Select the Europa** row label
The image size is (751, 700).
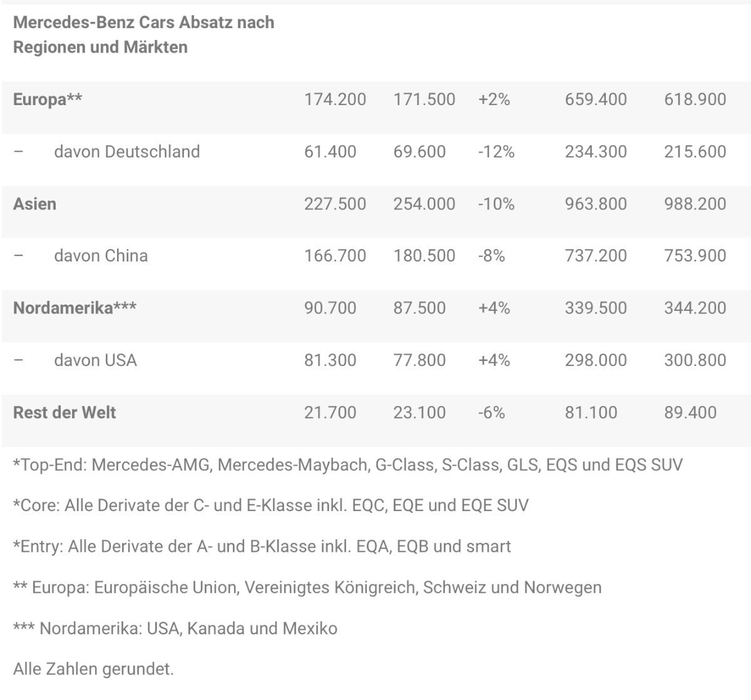48,99
